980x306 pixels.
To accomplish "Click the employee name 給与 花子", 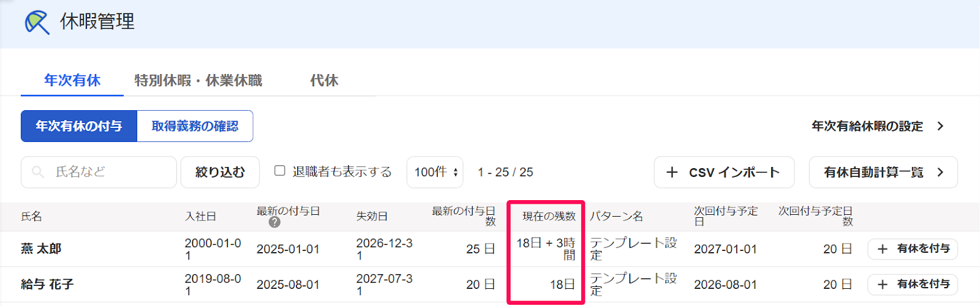I will tap(47, 285).
